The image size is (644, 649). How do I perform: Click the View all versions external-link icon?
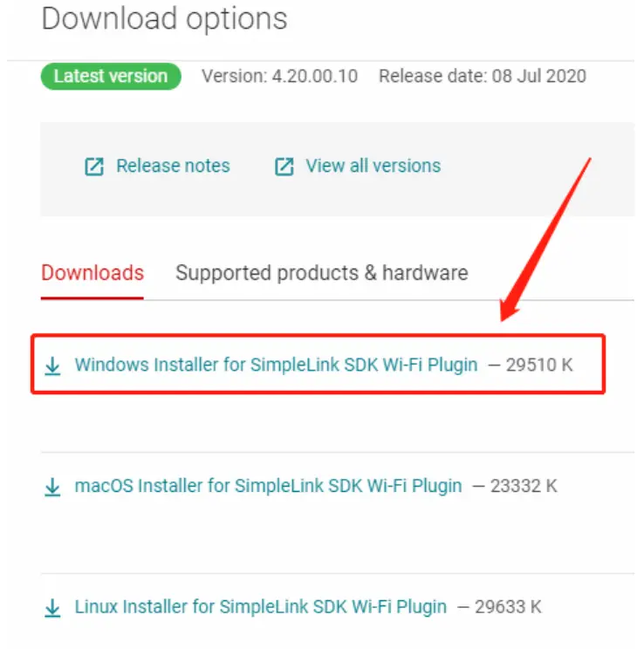(x=284, y=167)
